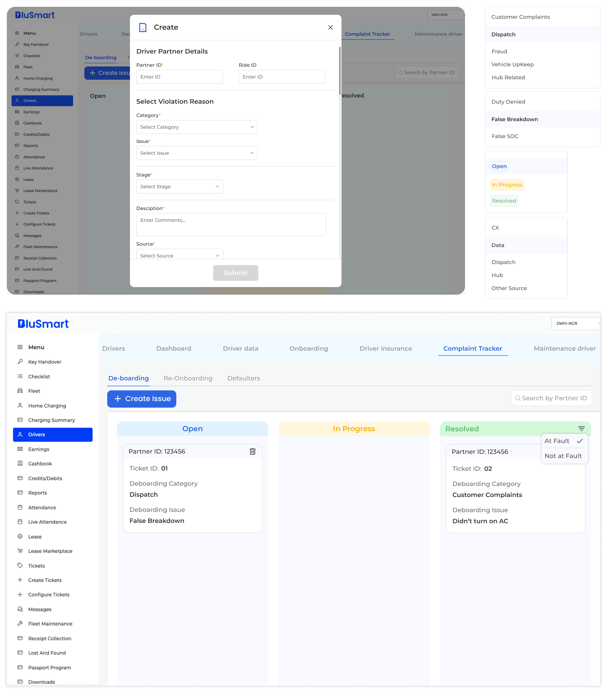Select the Duty Denied issue option
Viewport: 611px width, 700px height.
pyautogui.click(x=508, y=102)
